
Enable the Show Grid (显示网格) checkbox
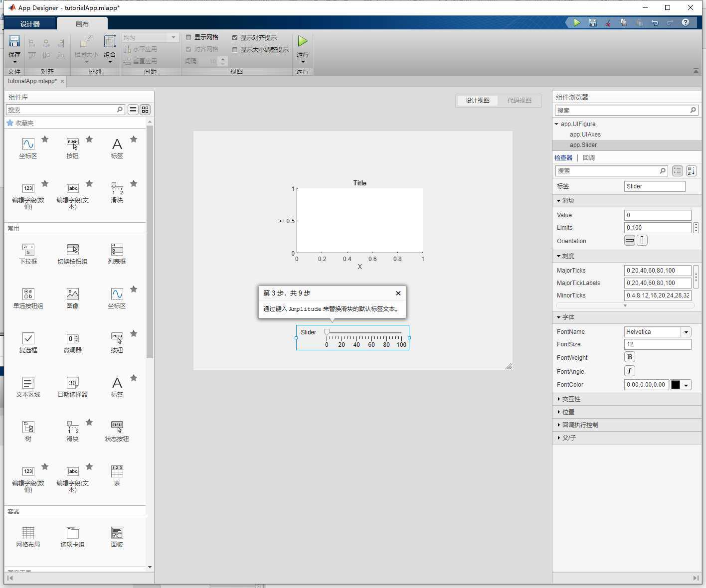(x=188, y=37)
